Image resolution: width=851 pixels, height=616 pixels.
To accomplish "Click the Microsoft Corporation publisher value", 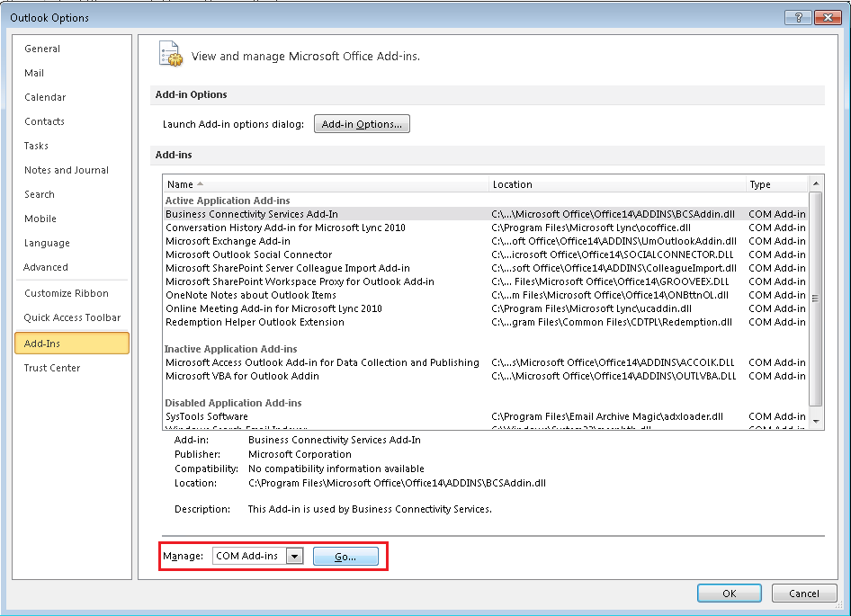I will tap(300, 454).
